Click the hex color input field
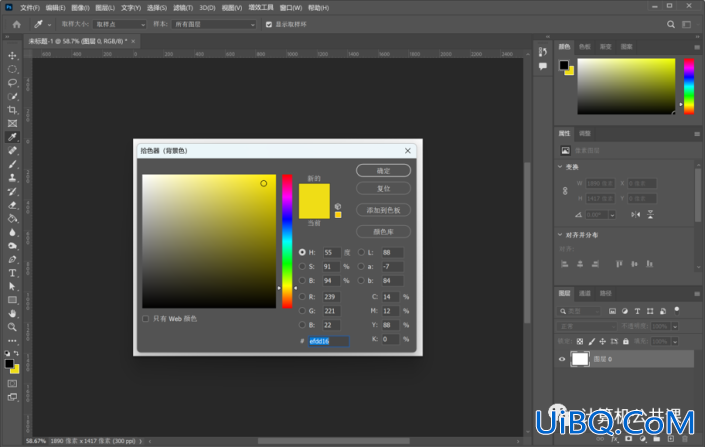 329,341
